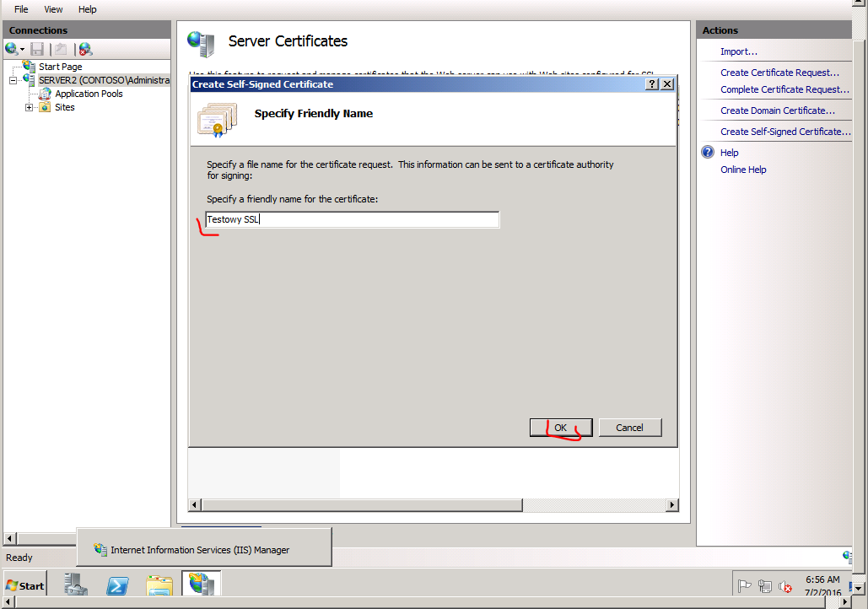
Task: Click the Cancel button in the dialog
Action: coord(629,428)
